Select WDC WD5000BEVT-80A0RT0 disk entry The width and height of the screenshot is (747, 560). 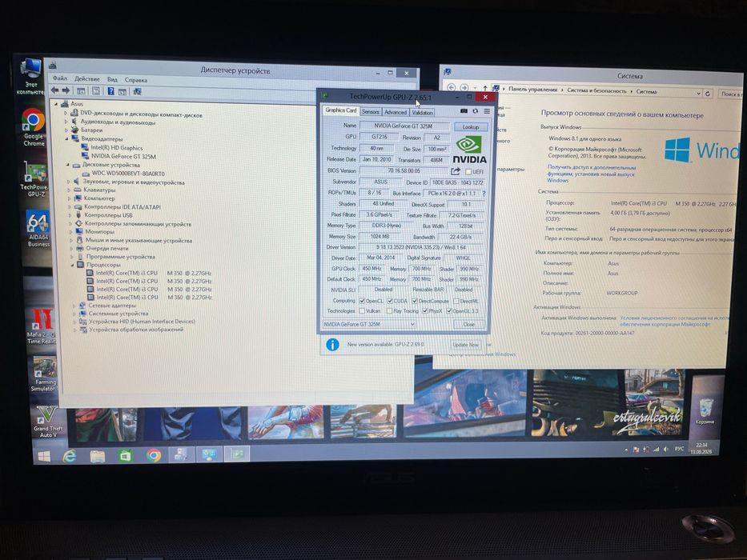tap(127, 174)
